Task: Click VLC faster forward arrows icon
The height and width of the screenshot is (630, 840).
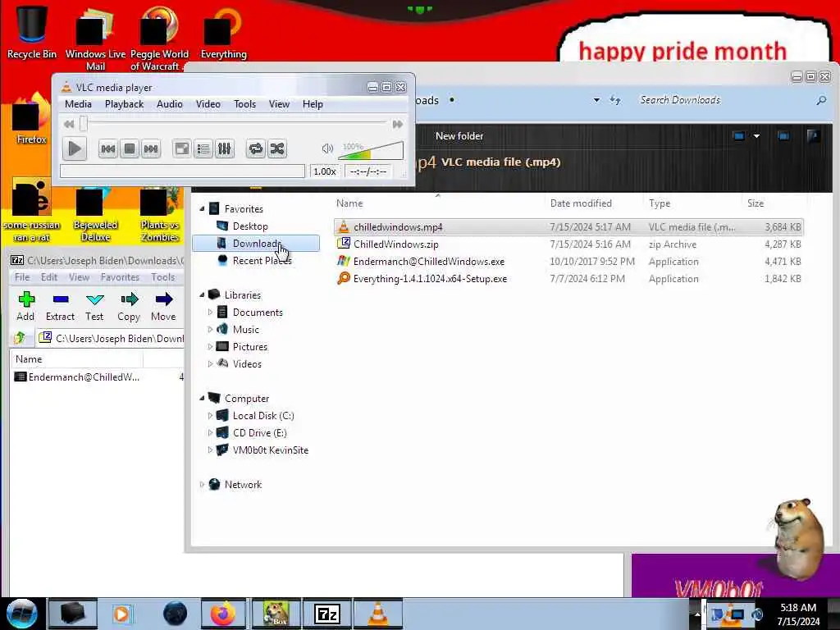Action: [398, 125]
